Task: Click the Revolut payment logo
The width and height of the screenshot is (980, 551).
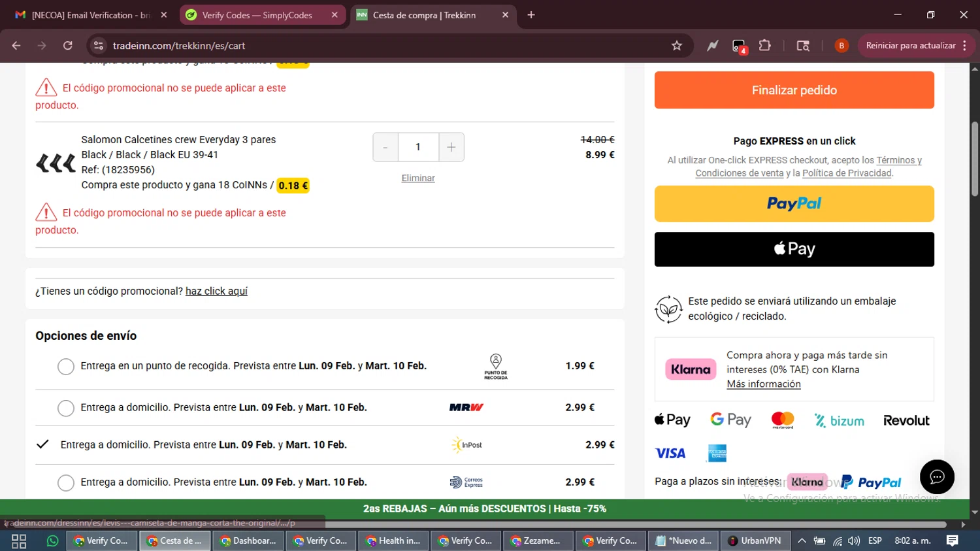Action: pos(906,421)
